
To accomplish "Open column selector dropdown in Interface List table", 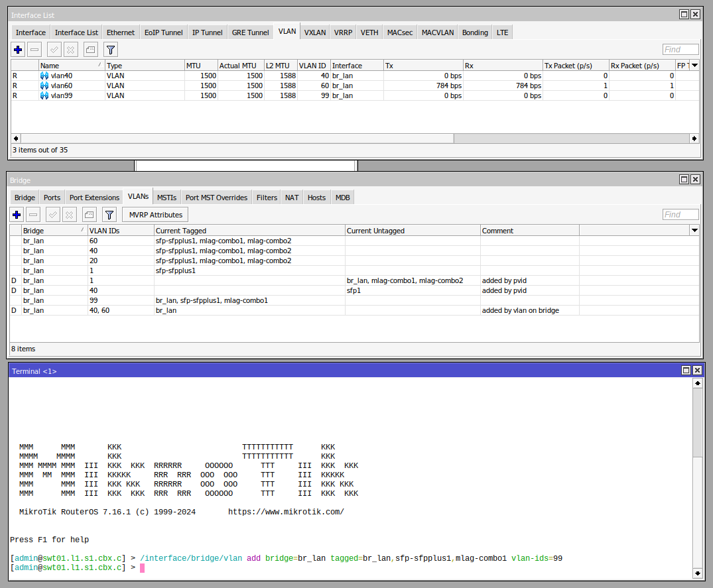I will pos(694,66).
